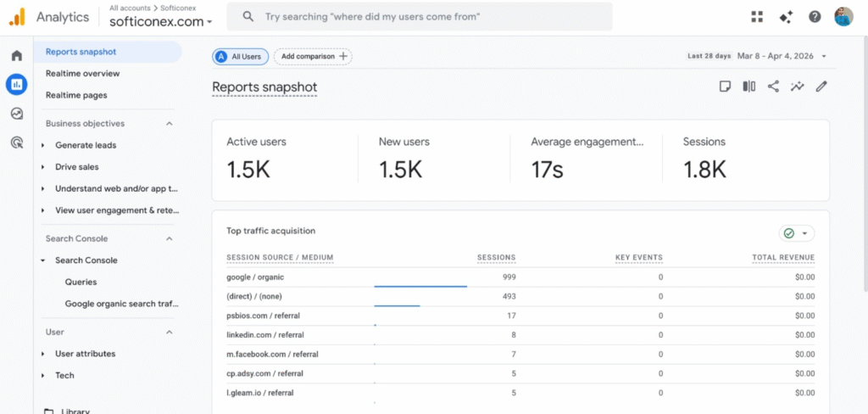Open the Help question mark icon
The width and height of the screenshot is (868, 414).
(815, 17)
